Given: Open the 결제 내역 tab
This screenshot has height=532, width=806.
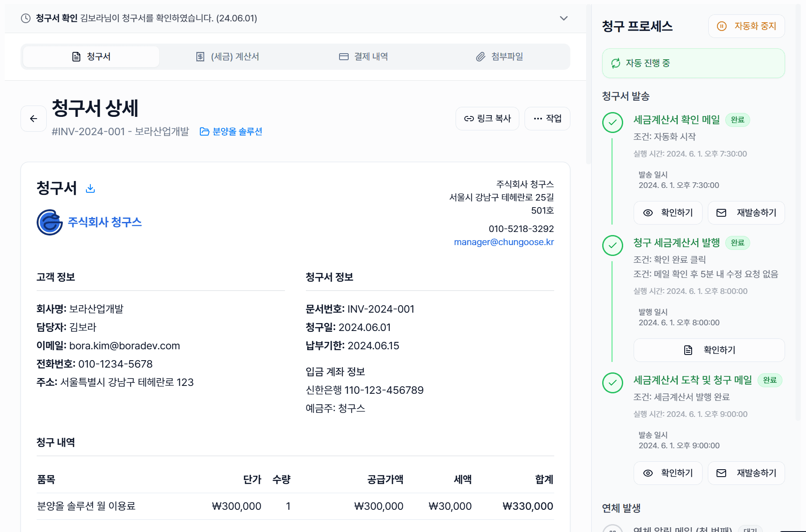Looking at the screenshot, I should pyautogui.click(x=364, y=57).
